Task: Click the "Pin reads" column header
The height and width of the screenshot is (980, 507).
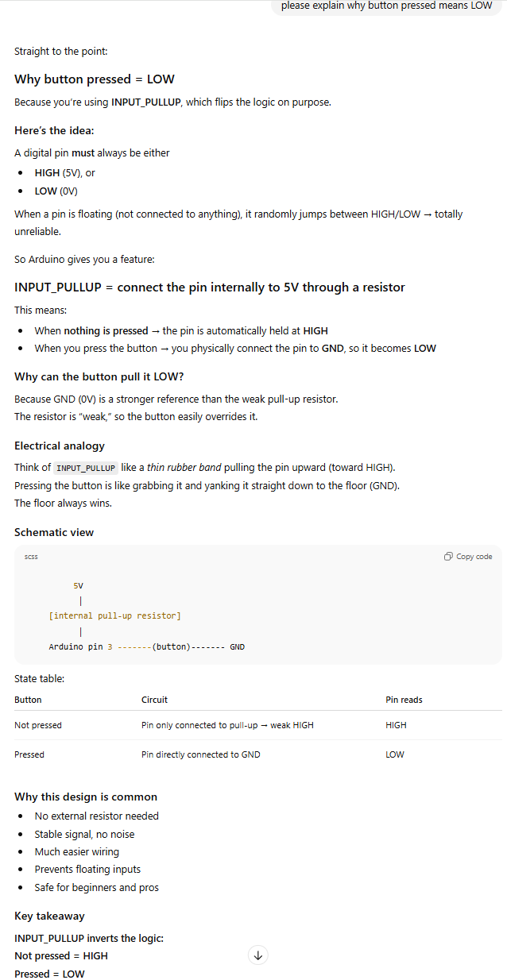Action: pyautogui.click(x=404, y=700)
